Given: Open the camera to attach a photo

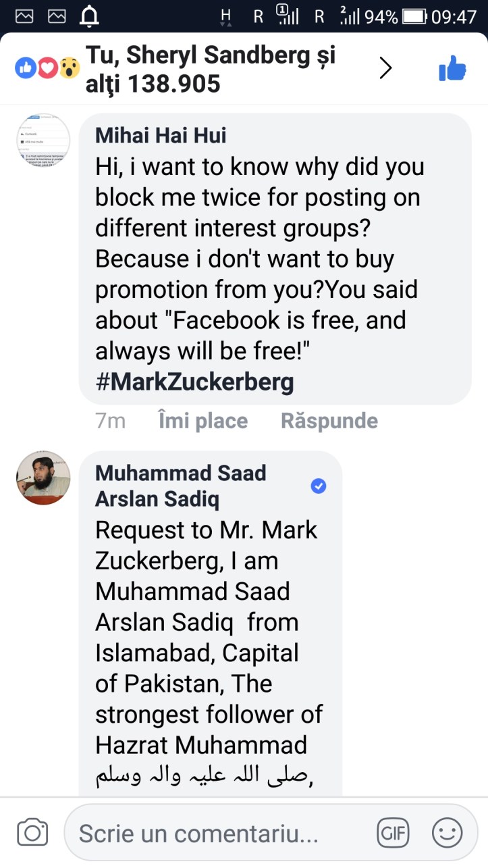Looking at the screenshot, I should [33, 833].
